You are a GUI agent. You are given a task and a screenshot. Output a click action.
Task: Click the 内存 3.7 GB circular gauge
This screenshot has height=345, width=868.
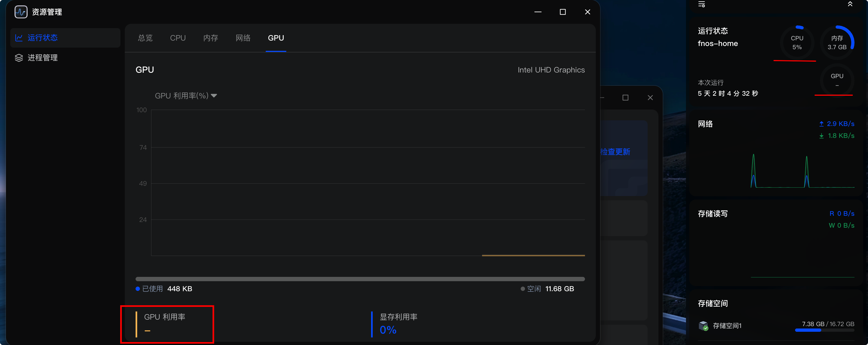[x=837, y=43]
